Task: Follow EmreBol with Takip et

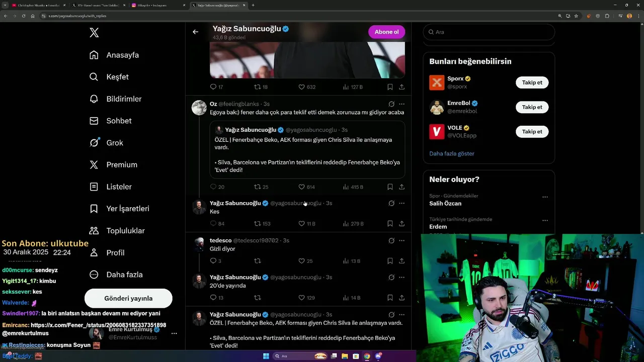Action: coord(532,107)
